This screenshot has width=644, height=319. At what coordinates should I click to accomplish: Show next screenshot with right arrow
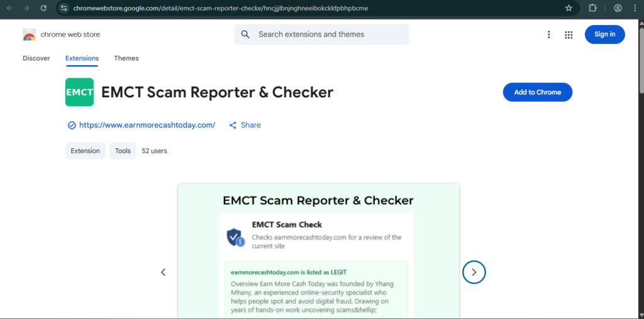tap(474, 273)
